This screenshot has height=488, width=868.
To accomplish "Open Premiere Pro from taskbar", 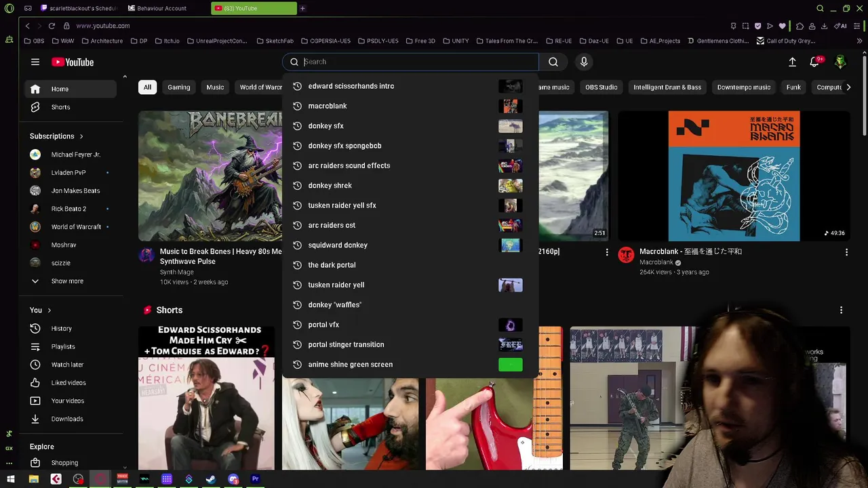I will point(256,479).
